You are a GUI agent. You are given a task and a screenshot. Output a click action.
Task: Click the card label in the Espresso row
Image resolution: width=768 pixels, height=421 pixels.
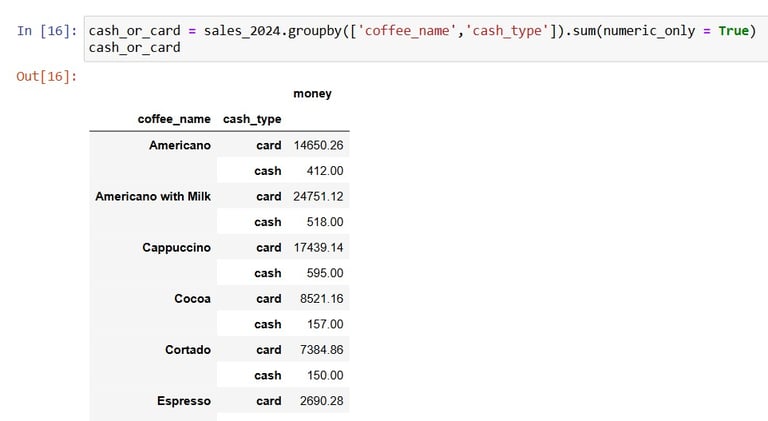268,401
